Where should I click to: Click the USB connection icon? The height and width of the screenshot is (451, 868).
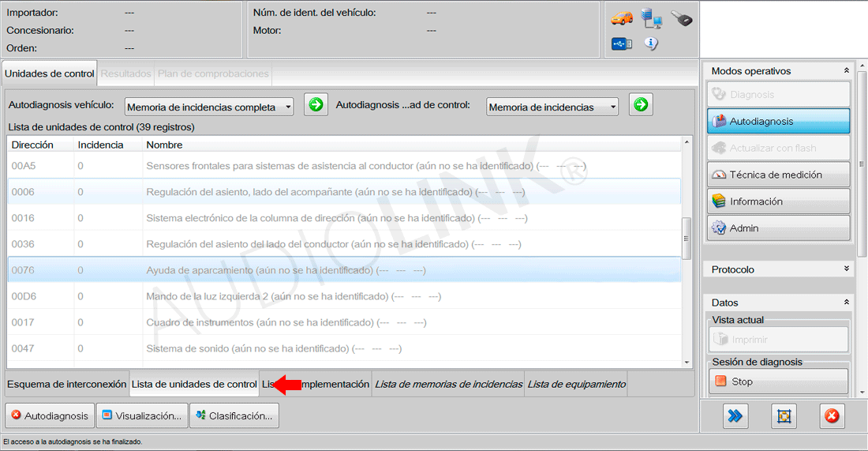click(622, 43)
